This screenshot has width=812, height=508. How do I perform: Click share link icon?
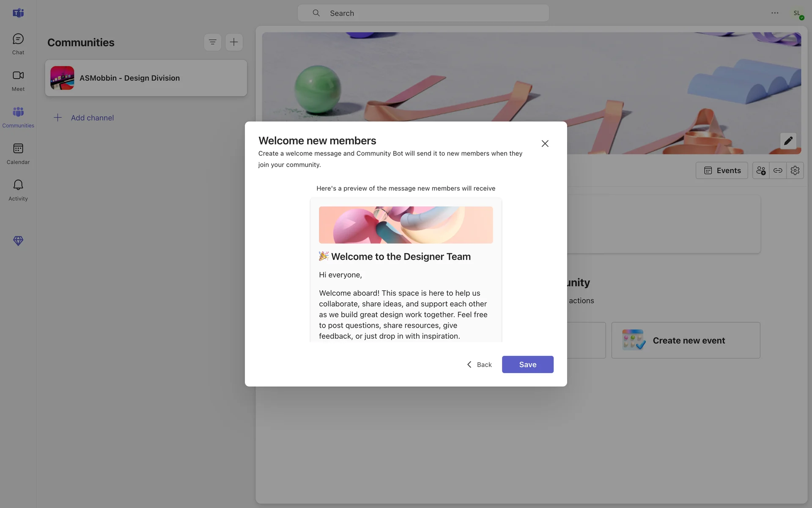[777, 171]
